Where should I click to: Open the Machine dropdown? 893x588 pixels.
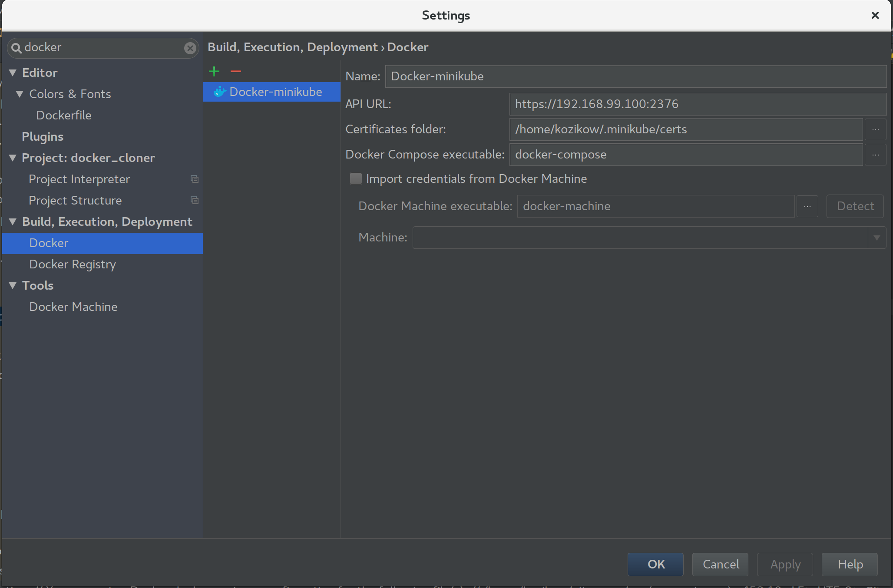pyautogui.click(x=876, y=238)
